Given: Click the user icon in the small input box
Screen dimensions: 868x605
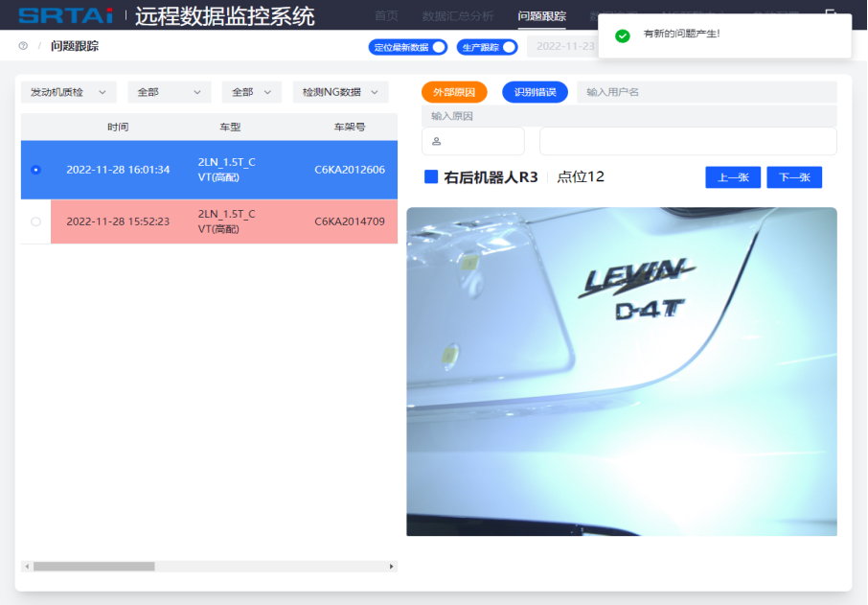Looking at the screenshot, I should click(436, 141).
